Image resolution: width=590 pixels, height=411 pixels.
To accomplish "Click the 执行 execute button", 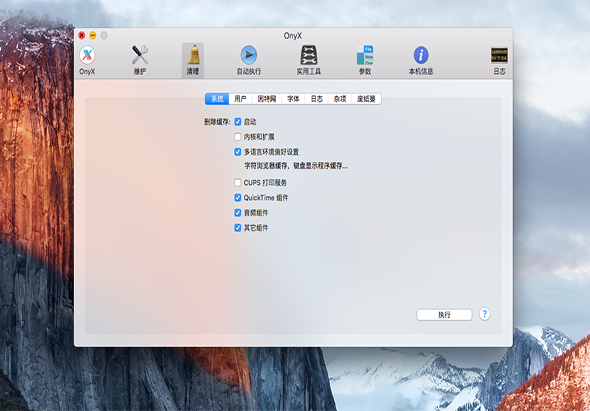I will pyautogui.click(x=444, y=315).
